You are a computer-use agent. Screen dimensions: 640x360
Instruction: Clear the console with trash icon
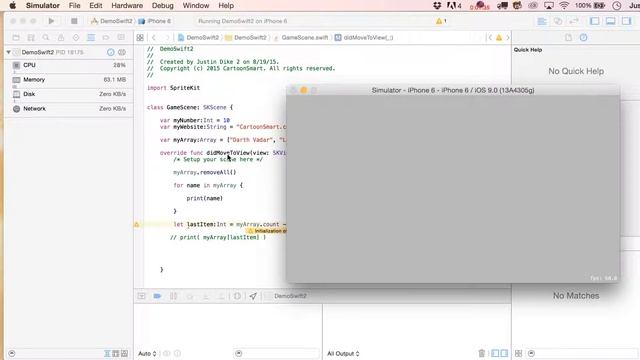pyautogui.click(x=482, y=353)
